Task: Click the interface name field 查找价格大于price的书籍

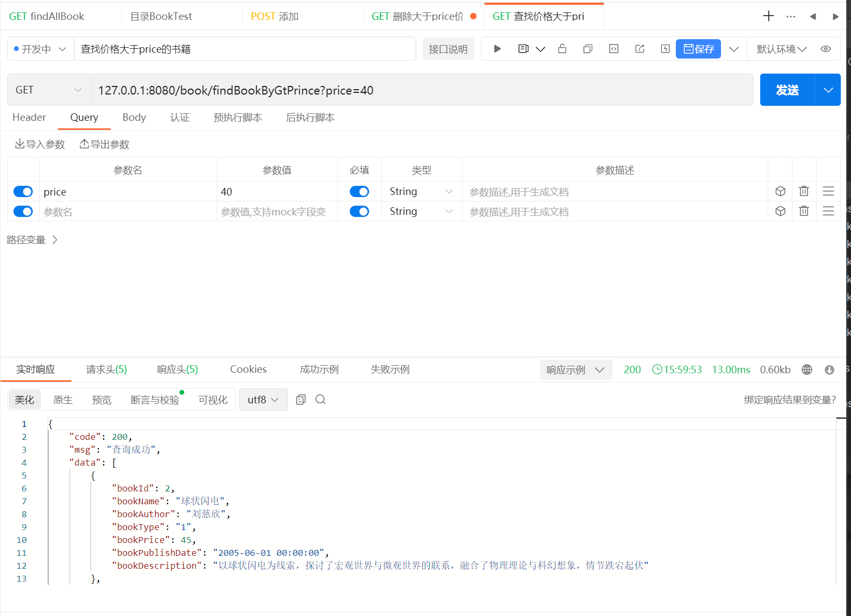Action: pos(244,49)
